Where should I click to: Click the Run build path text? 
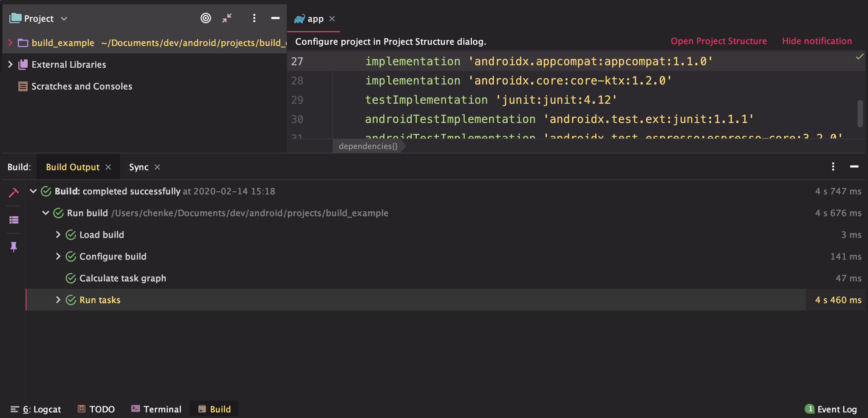click(x=250, y=213)
